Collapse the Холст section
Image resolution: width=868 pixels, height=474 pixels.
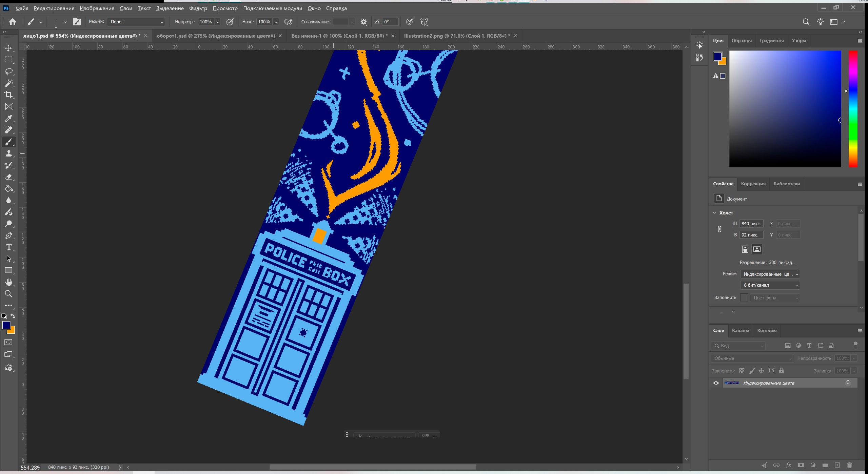(714, 213)
